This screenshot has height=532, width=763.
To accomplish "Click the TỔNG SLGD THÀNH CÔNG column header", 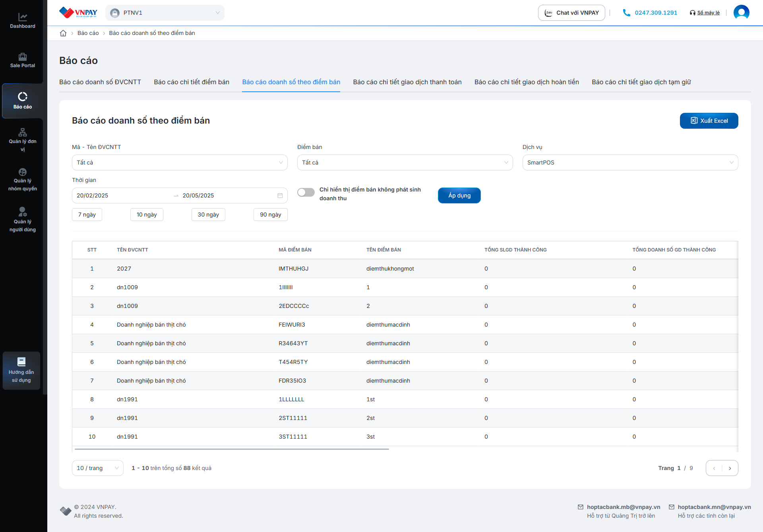I will [x=515, y=250].
